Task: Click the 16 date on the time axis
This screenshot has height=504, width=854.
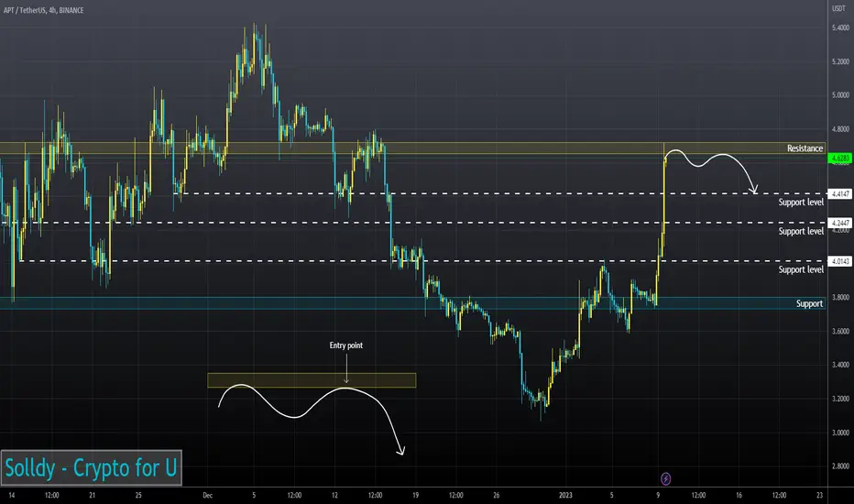Action: click(739, 495)
